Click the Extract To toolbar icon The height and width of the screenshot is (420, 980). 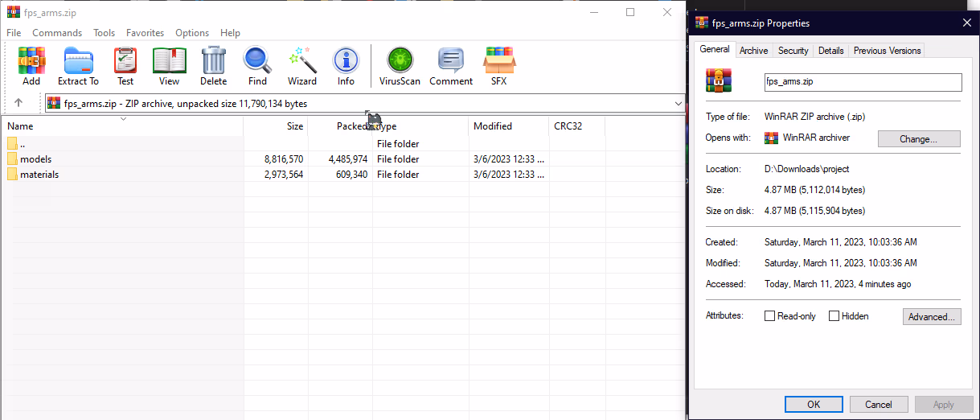coord(78,61)
